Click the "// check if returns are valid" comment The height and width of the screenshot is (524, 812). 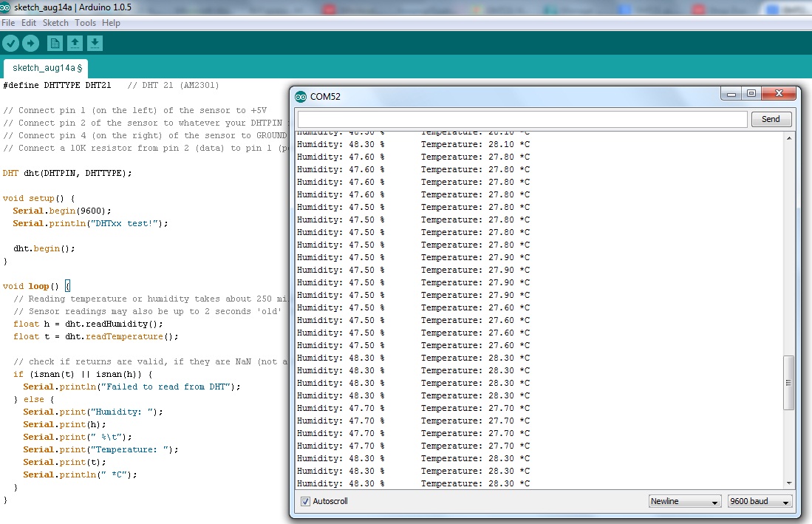click(150, 362)
